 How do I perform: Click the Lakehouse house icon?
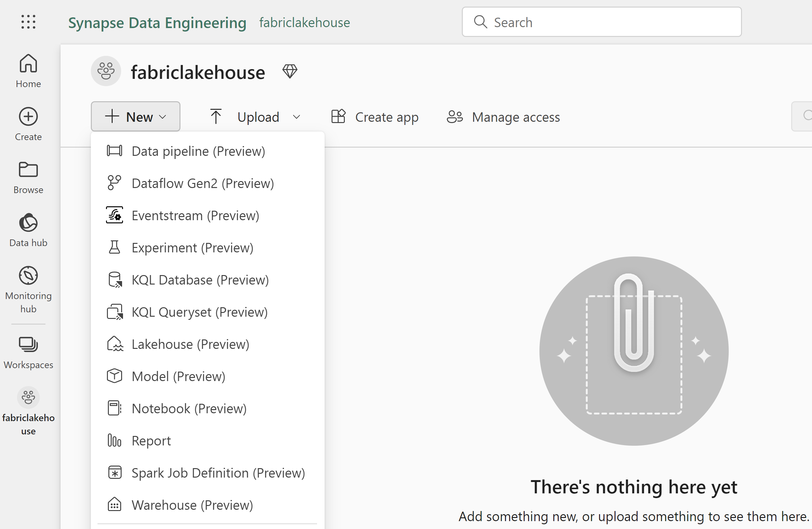[115, 344]
